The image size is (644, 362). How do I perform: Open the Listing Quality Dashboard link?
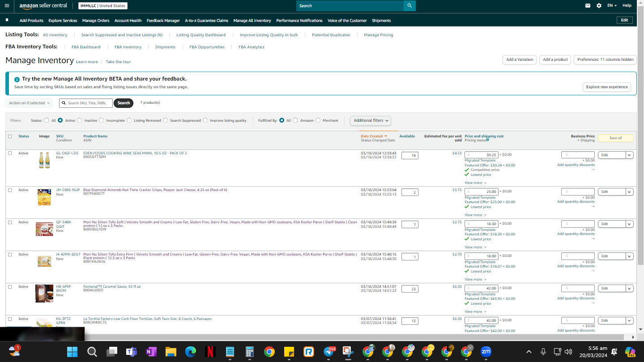[201, 35]
